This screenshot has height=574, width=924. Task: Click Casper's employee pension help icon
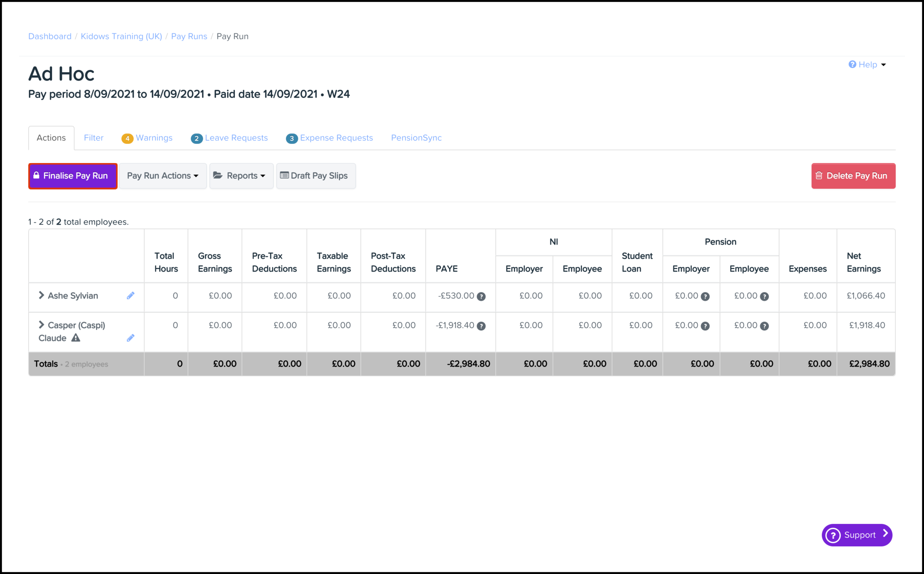tap(764, 326)
